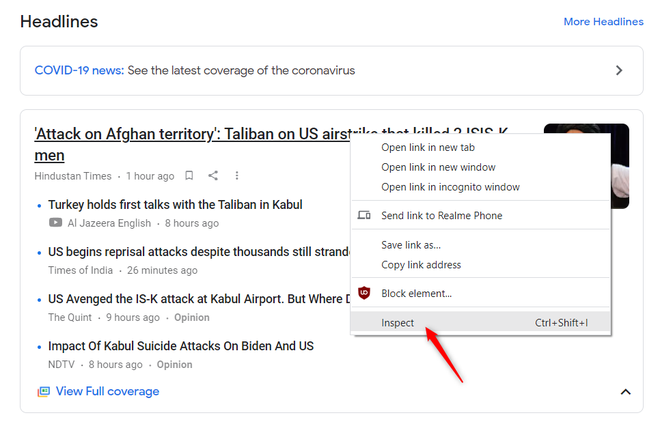
Task: Click the Full coverage icon
Action: 43,392
